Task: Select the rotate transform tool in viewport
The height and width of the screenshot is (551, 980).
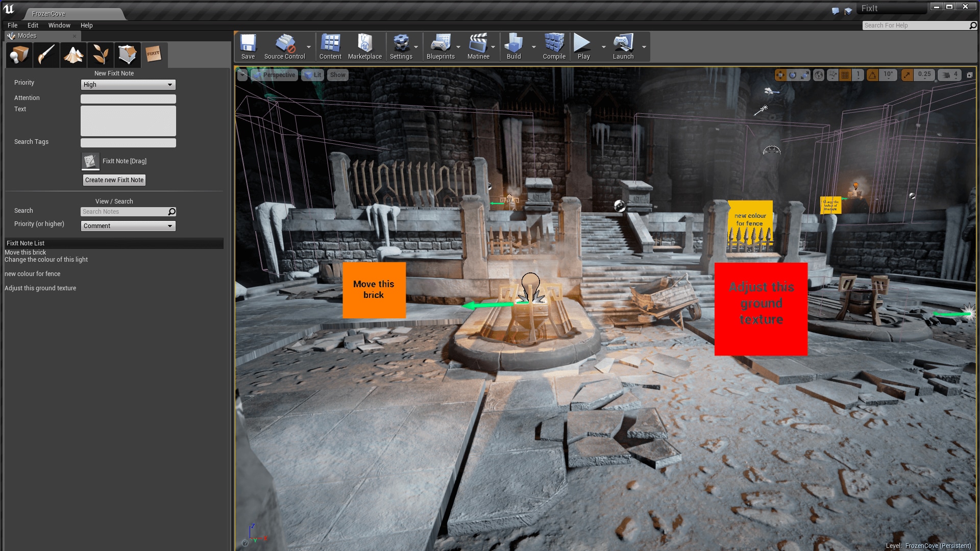Action: point(793,75)
